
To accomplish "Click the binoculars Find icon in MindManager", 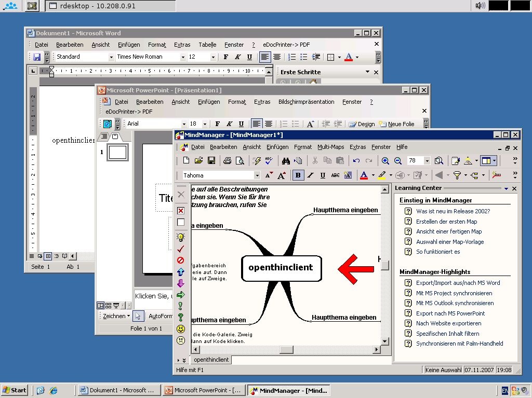I will [286, 160].
